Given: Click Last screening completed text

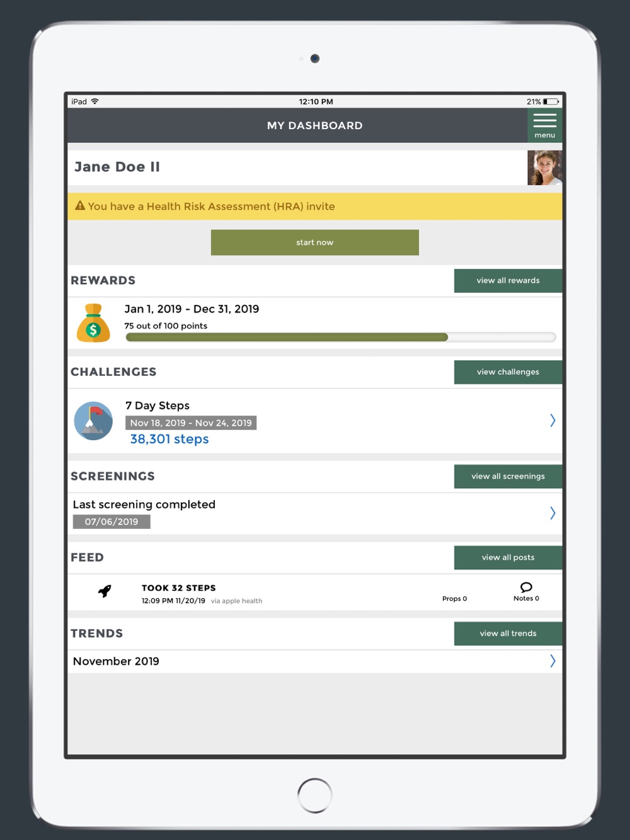Looking at the screenshot, I should [144, 505].
